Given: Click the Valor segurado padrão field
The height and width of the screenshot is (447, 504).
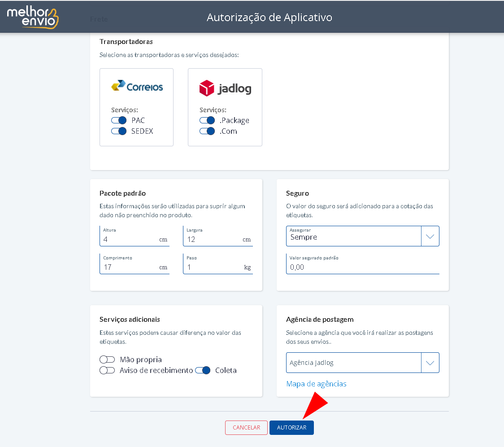Looking at the screenshot, I should coord(363,264).
